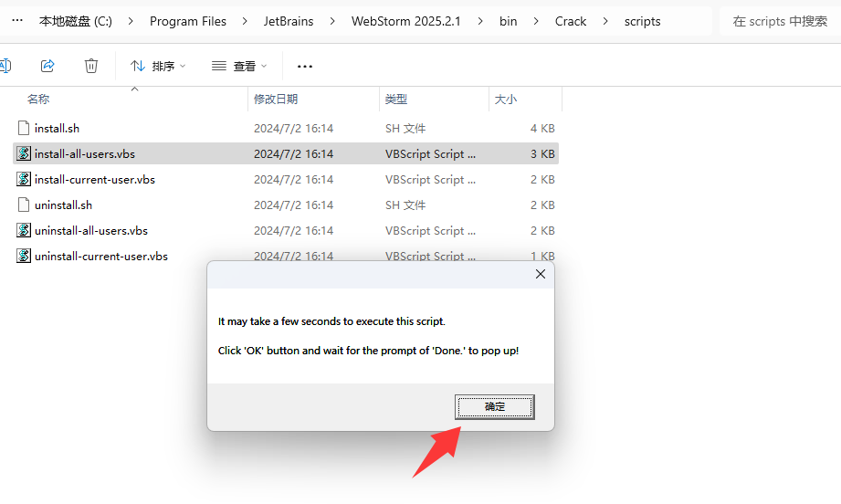Viewport: 841px width, 504px height.
Task: Click the install-all-users.vbs script icon
Action: 24,154
